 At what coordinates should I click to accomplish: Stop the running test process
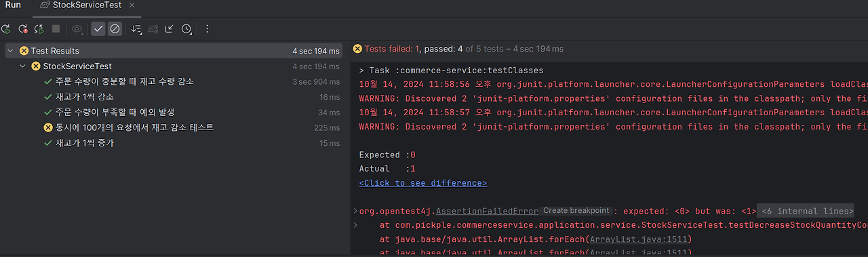coord(56,29)
